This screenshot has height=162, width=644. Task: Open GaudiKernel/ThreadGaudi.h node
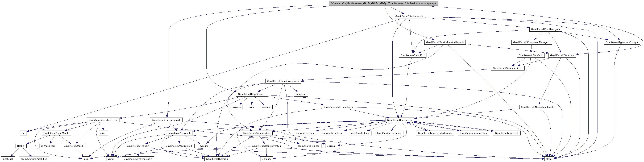(166, 120)
